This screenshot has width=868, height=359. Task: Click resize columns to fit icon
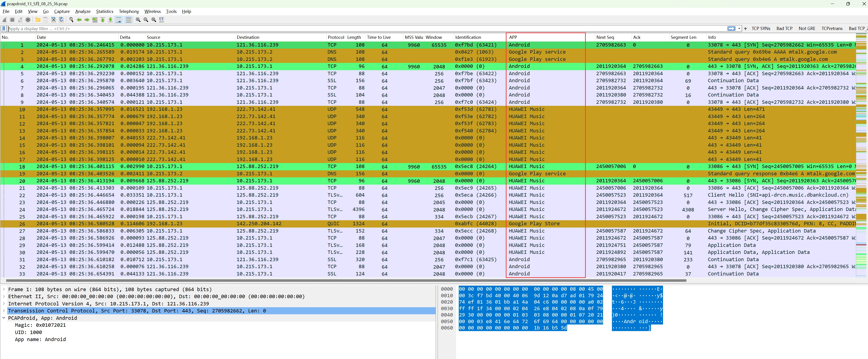point(162,20)
